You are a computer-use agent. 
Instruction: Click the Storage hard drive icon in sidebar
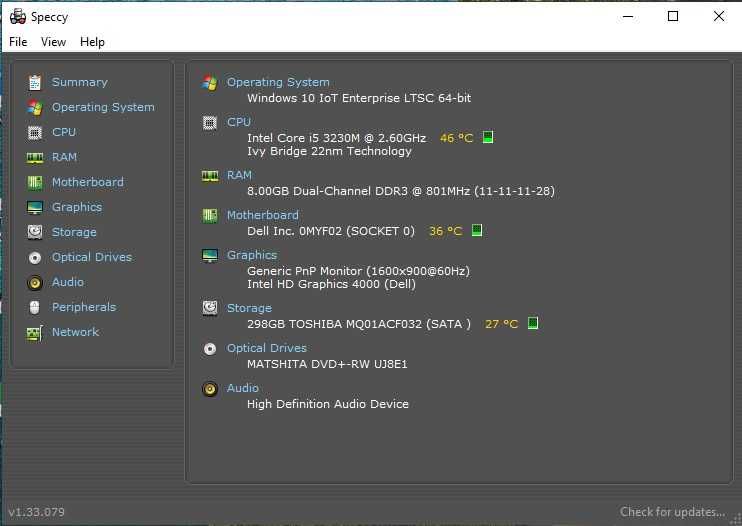coord(35,232)
